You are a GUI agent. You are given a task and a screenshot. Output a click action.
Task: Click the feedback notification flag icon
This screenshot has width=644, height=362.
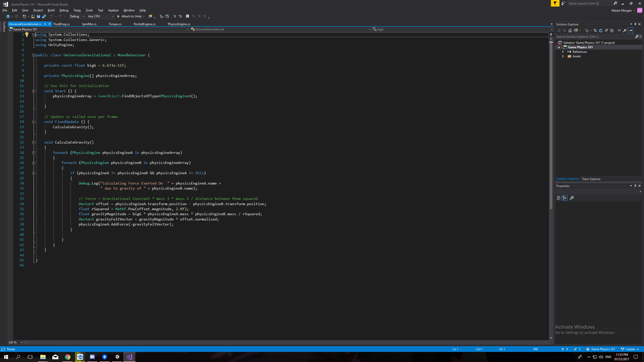555,3
